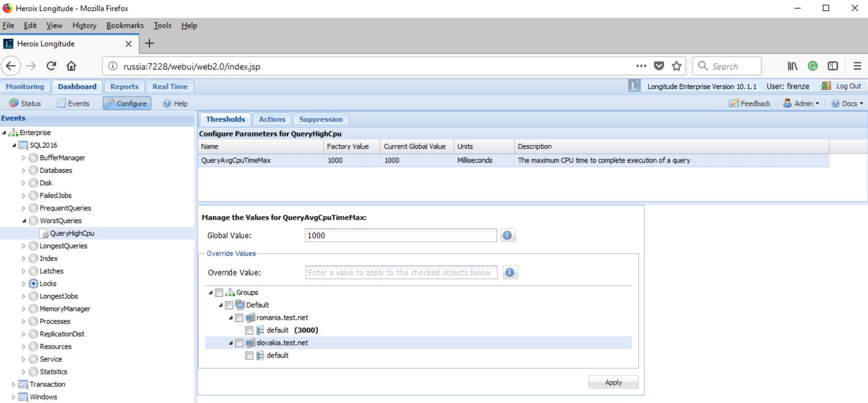Check the slovakia.test.net checkbox

point(239,343)
